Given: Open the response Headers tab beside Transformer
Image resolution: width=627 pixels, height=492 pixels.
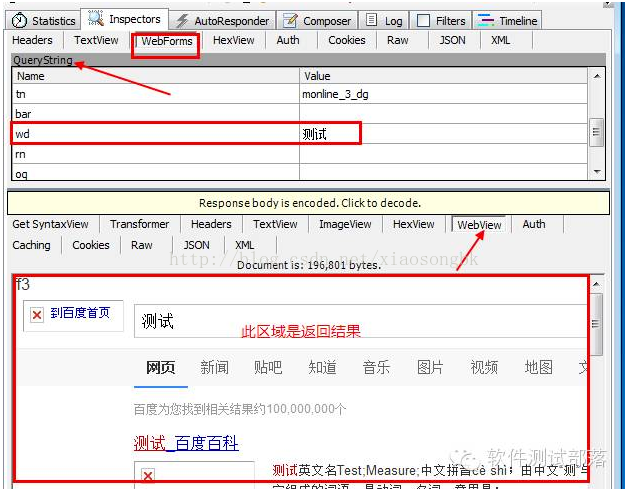Looking at the screenshot, I should [x=211, y=224].
